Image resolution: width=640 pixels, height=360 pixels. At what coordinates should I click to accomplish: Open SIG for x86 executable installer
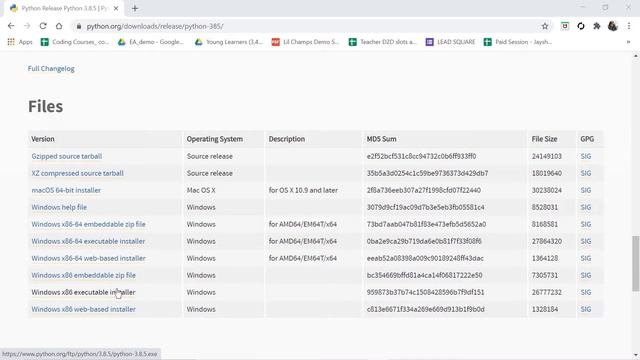click(586, 292)
